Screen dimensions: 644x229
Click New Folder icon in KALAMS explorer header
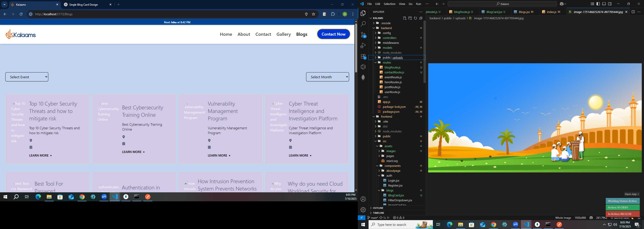tap(410, 18)
